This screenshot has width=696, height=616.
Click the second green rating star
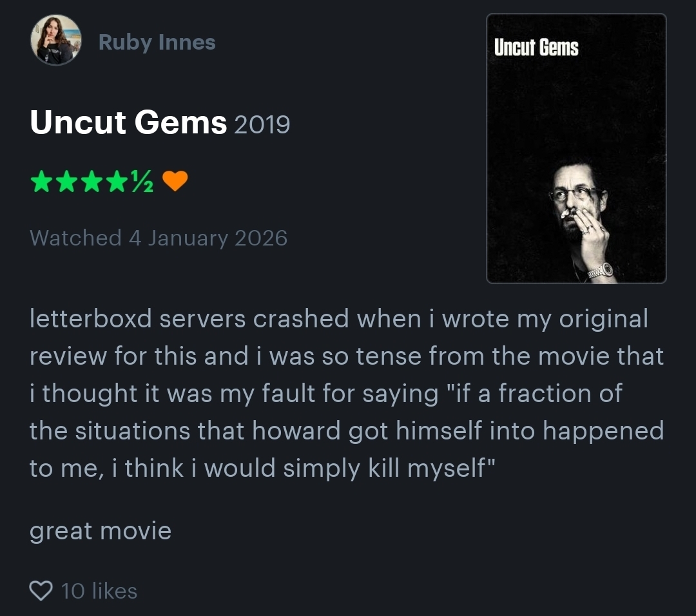(x=68, y=183)
